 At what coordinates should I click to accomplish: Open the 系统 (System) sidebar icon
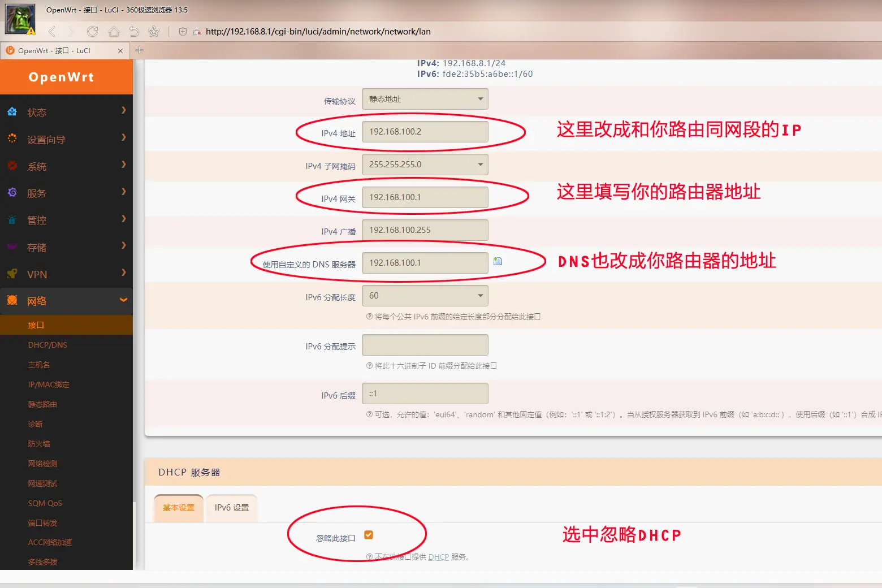coord(12,166)
